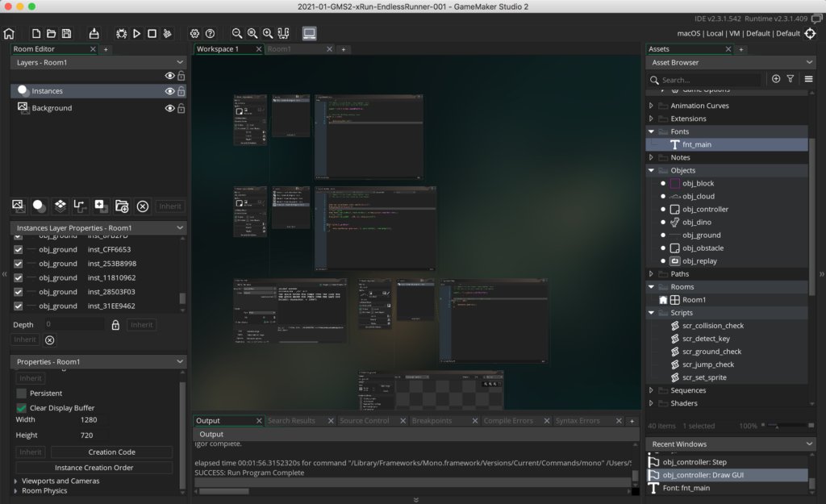The image size is (826, 504).
Task: Click the Clean project brush icon
Action: point(167,34)
